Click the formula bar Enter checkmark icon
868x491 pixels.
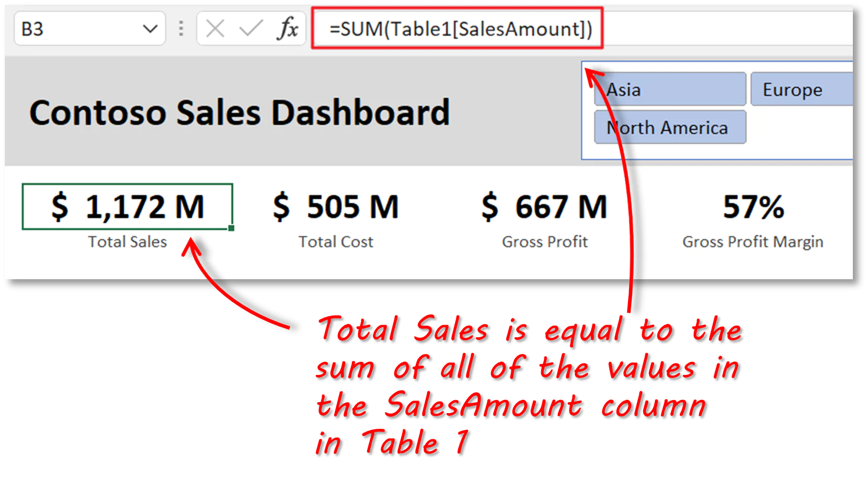(x=251, y=29)
